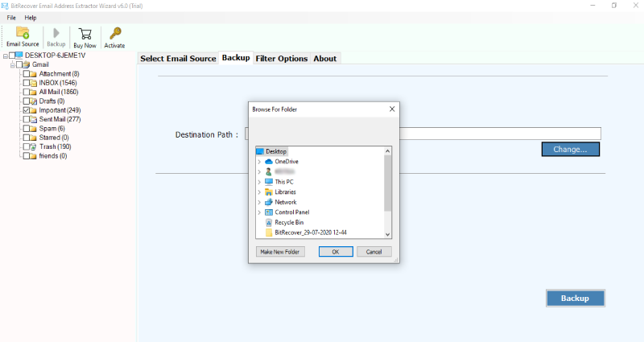Image resolution: width=644 pixels, height=342 pixels.
Task: Click the Buy Now cart icon
Action: pos(85,34)
